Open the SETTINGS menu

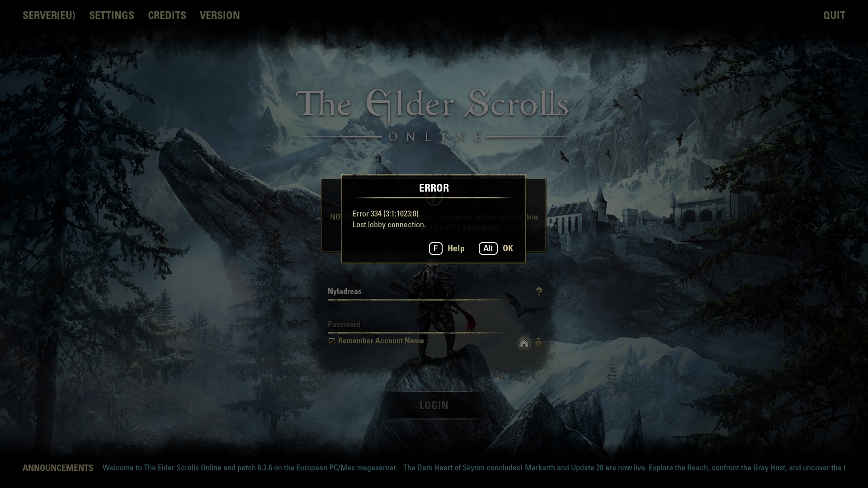click(112, 15)
